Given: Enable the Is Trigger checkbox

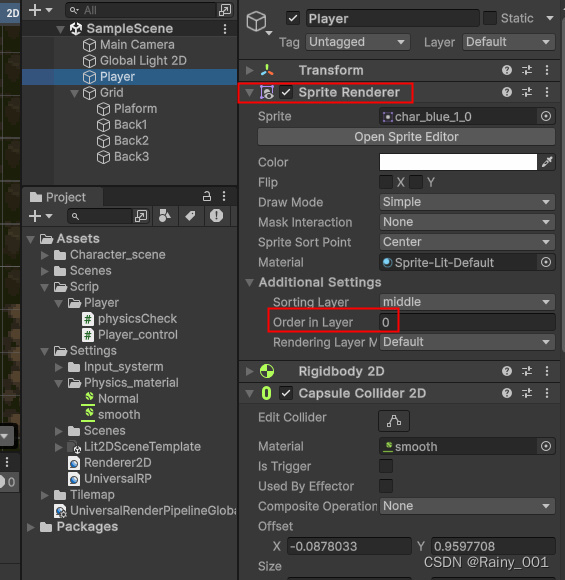Looking at the screenshot, I should point(386,466).
